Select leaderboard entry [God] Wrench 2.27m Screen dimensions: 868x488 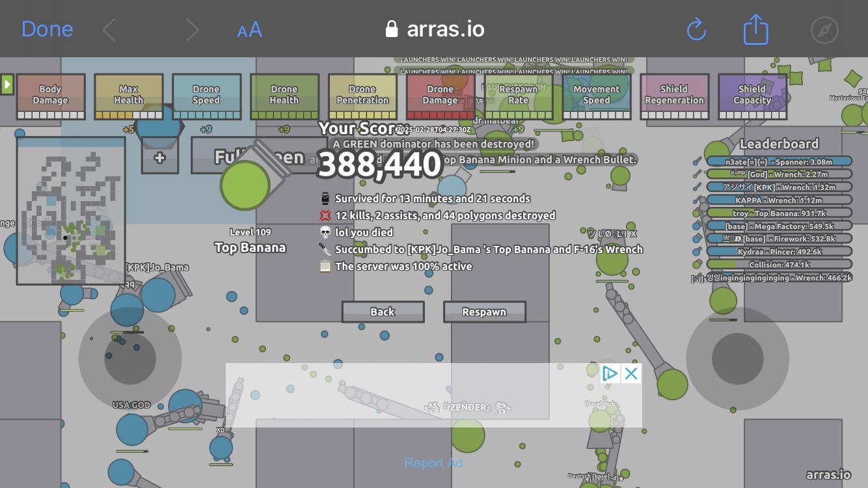tap(779, 174)
